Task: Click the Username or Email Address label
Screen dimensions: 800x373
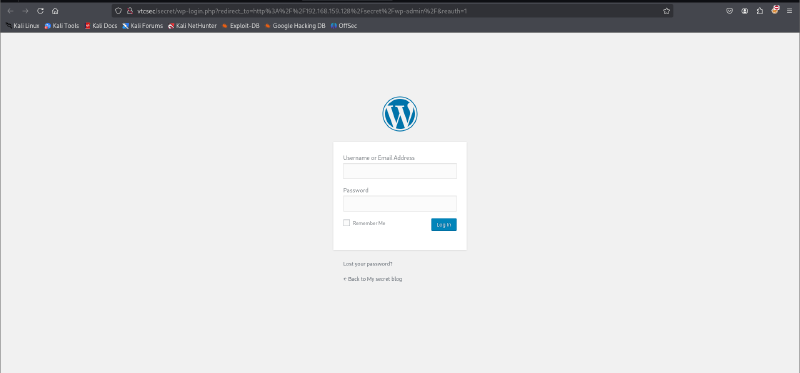Action: (x=379, y=158)
